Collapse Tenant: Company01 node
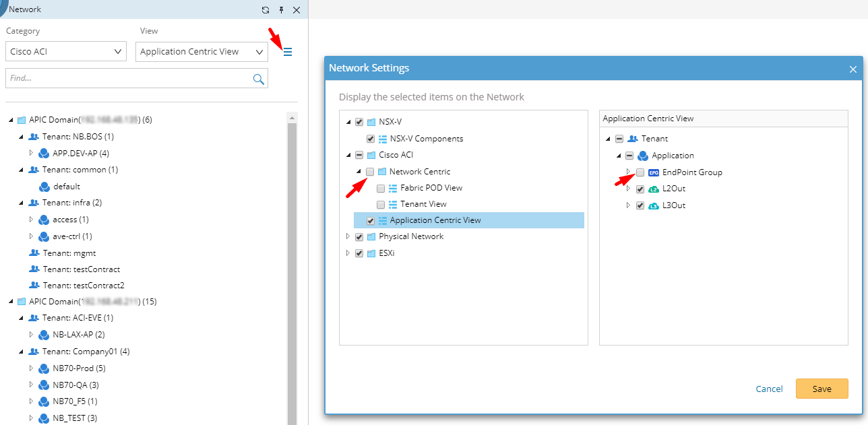 pos(21,352)
